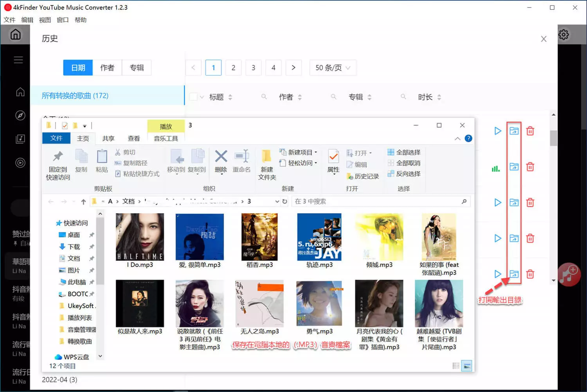Image resolution: width=587 pixels, height=392 pixels.
Task: Toggle the 4kFinder hamburger sidebar menu
Action: [x=18, y=60]
